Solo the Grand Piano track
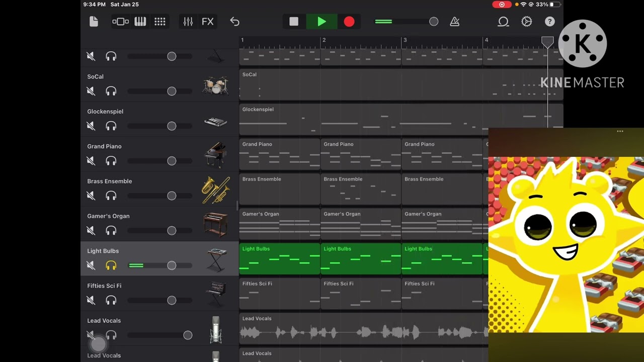644x362 pixels. 111,161
